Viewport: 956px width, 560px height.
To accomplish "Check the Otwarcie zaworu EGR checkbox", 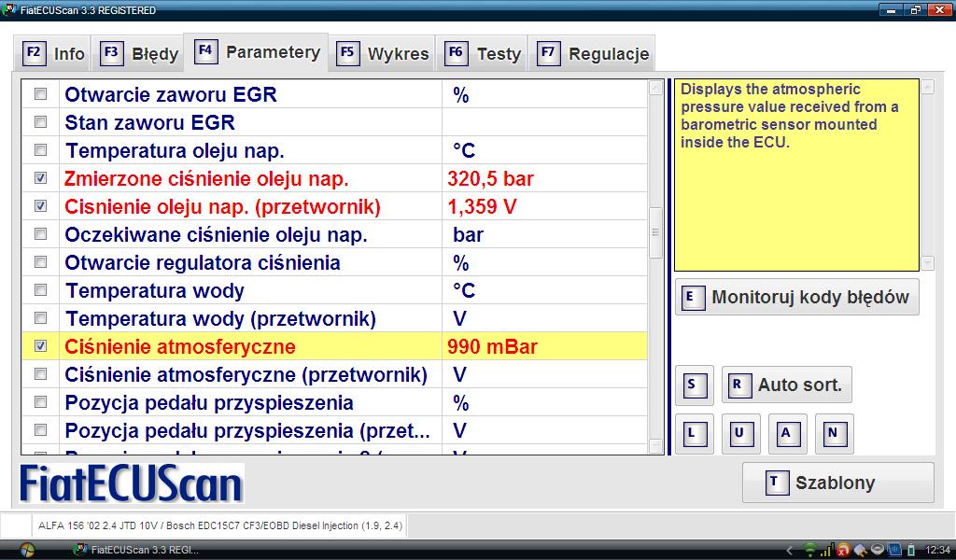I will (40, 94).
